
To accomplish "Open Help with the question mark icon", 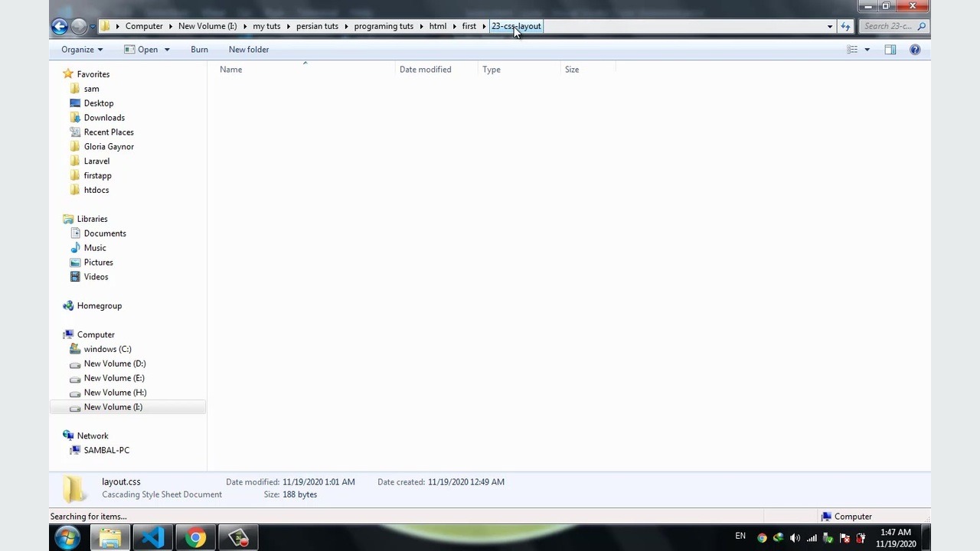I will click(x=915, y=50).
